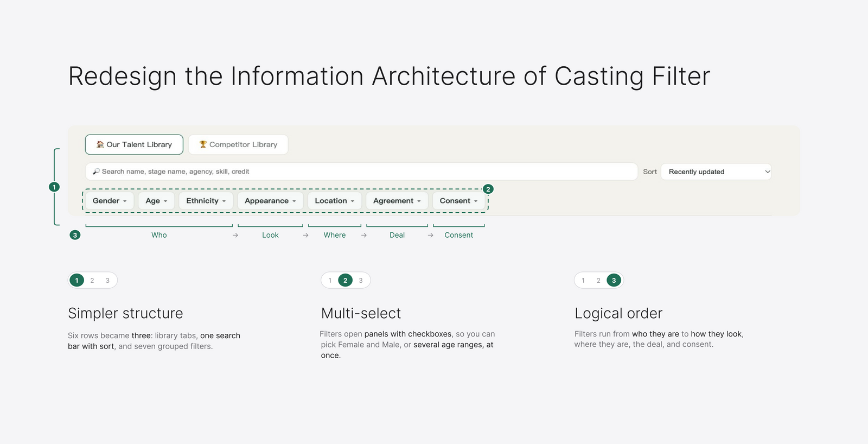This screenshot has width=868, height=444.
Task: Click the "Redesign the Information Architecture" title
Action: [389, 76]
